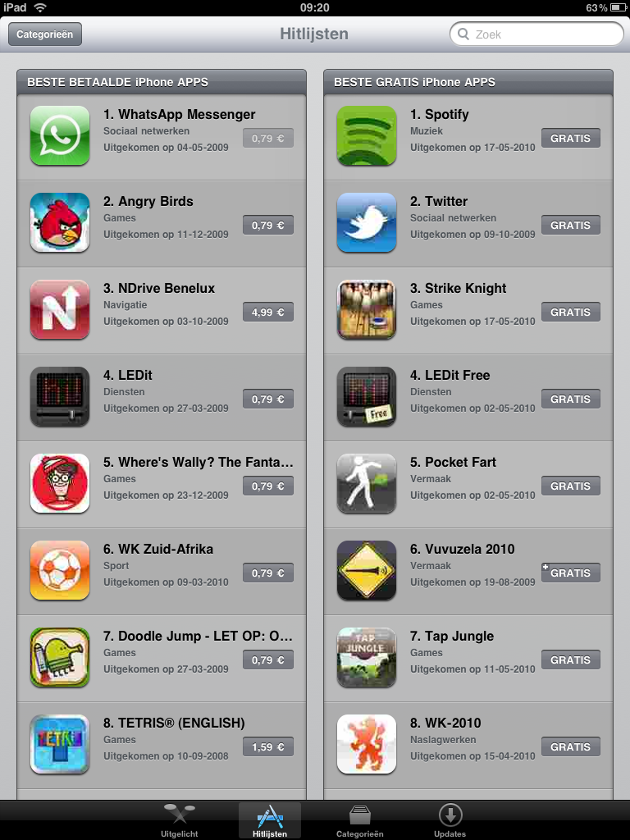The image size is (630, 840).
Task: Open the Vuvuzela 2010 app icon
Action: coord(367,571)
